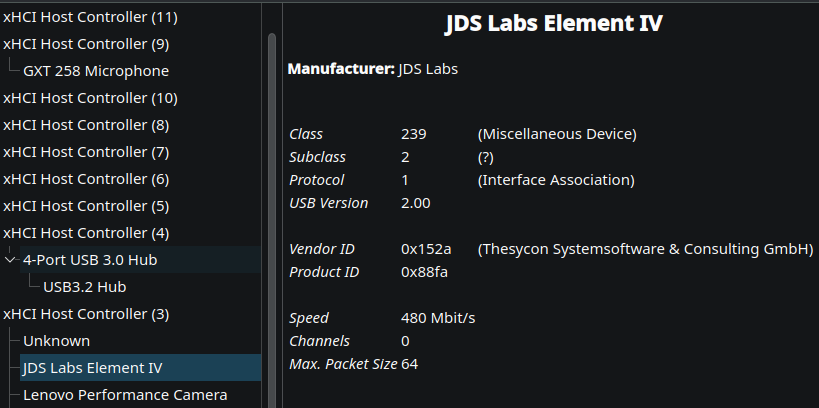Select the USB3.2 Hub entry

point(85,287)
